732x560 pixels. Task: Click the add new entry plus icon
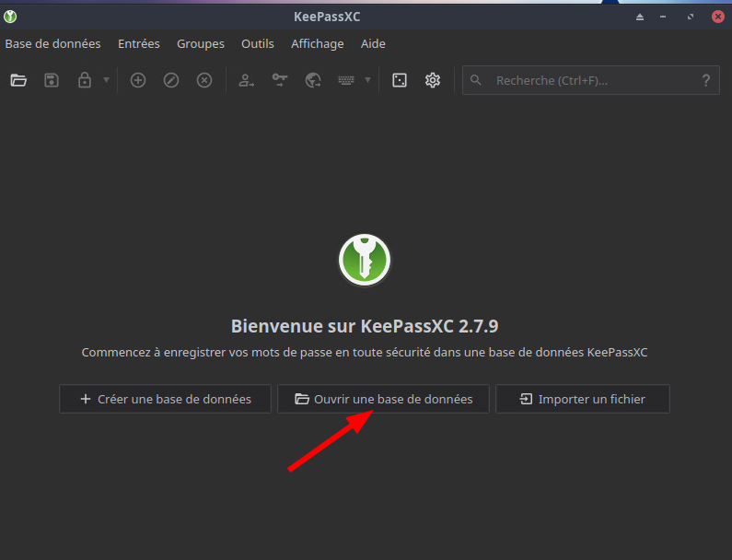click(x=138, y=80)
